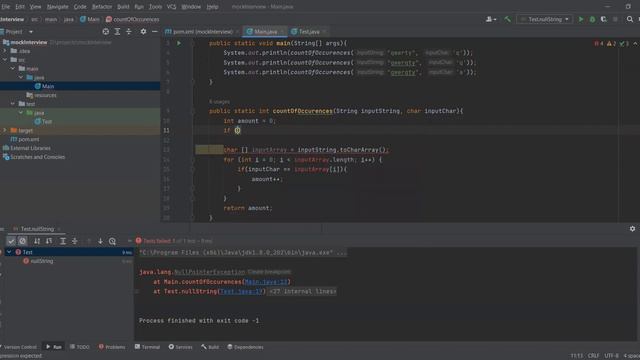Click the errors count indicator in the editor
The image size is (640, 360).
599,43
